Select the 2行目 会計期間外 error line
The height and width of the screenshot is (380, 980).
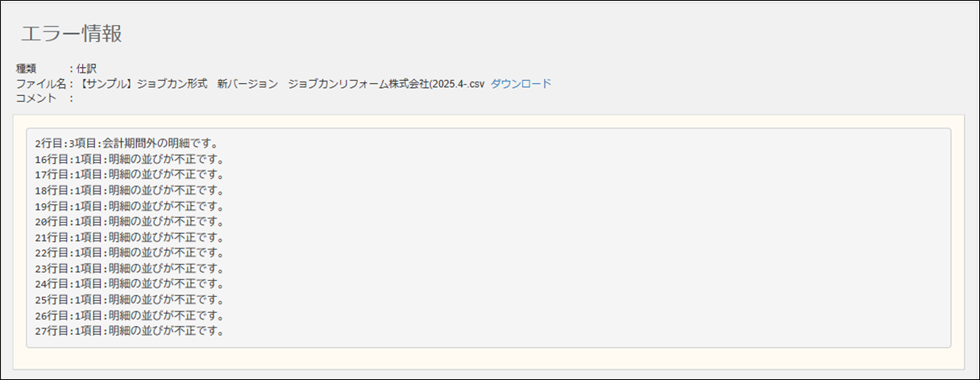[x=127, y=144]
